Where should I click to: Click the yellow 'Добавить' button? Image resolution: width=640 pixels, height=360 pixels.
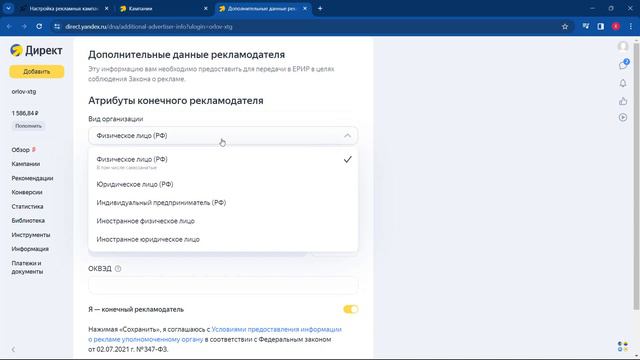(x=37, y=71)
